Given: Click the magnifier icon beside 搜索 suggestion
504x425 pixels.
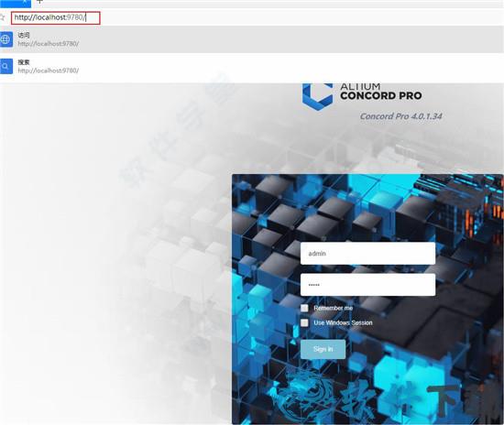Looking at the screenshot, I should [5, 66].
